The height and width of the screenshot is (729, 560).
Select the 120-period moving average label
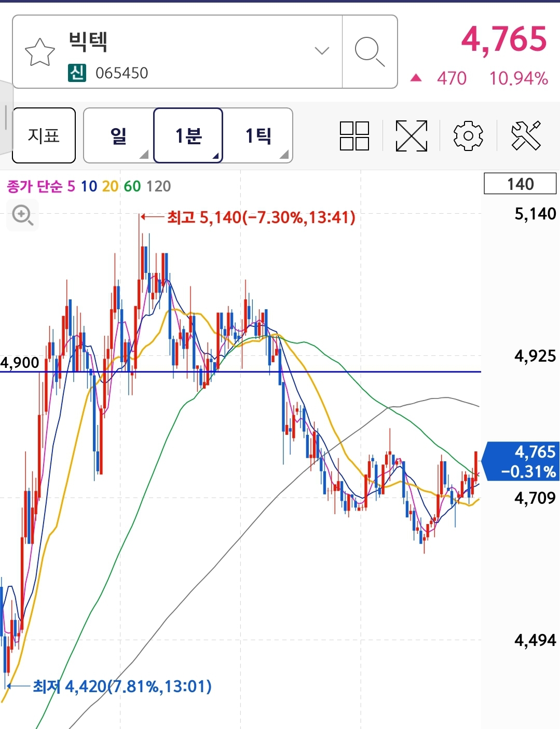tap(159, 186)
